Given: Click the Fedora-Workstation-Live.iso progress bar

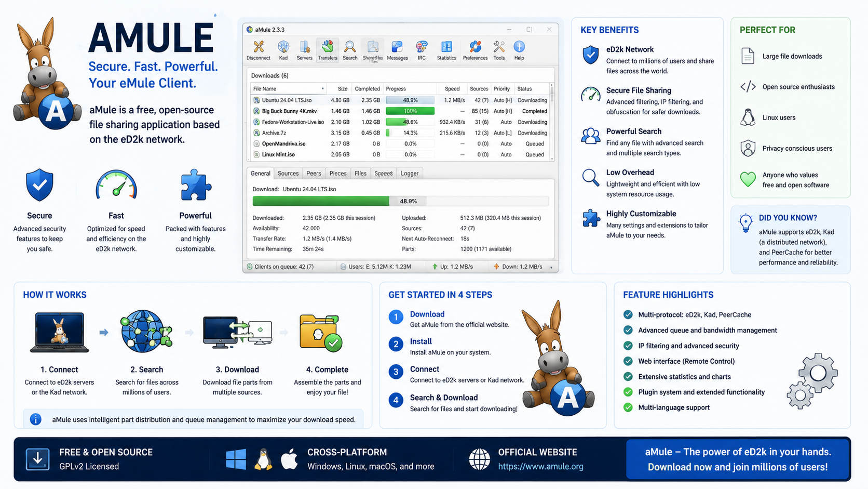Looking at the screenshot, I should click(410, 122).
